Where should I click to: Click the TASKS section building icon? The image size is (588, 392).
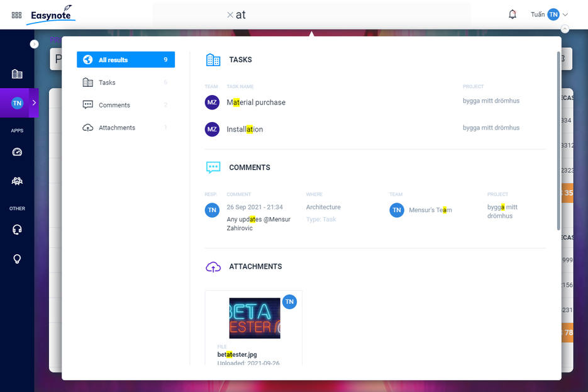click(x=213, y=60)
